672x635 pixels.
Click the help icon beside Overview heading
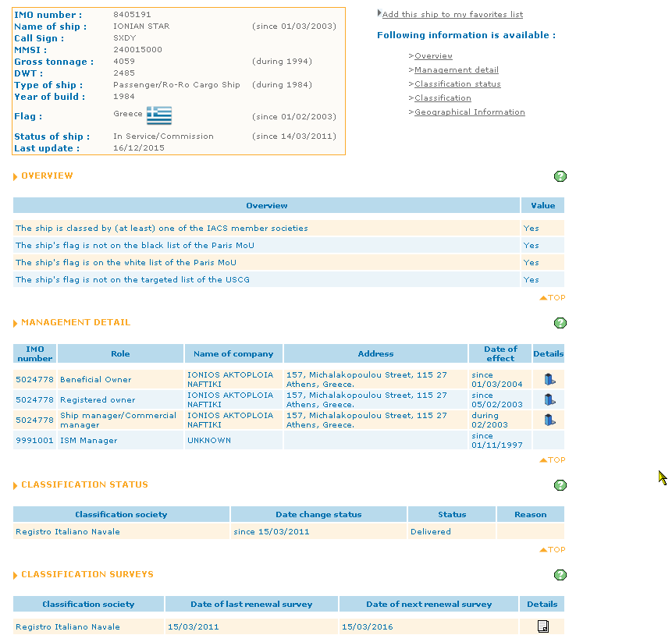click(560, 176)
